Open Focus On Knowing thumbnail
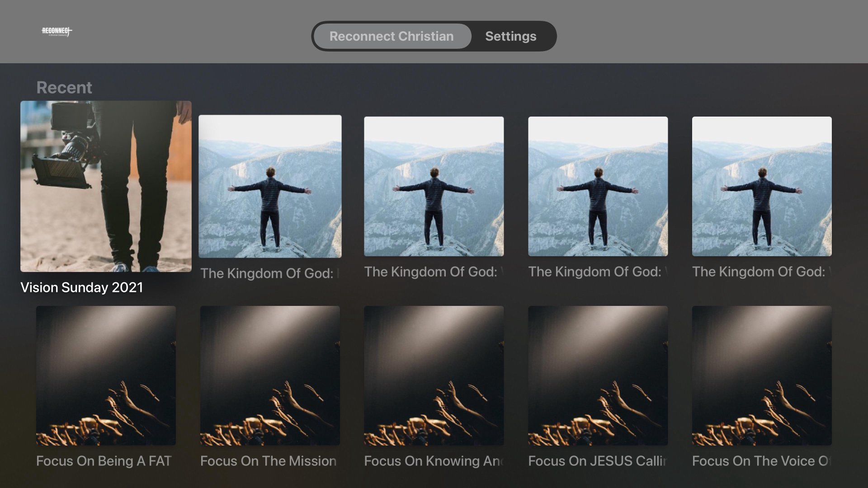Viewport: 868px width, 488px height. pyautogui.click(x=434, y=375)
